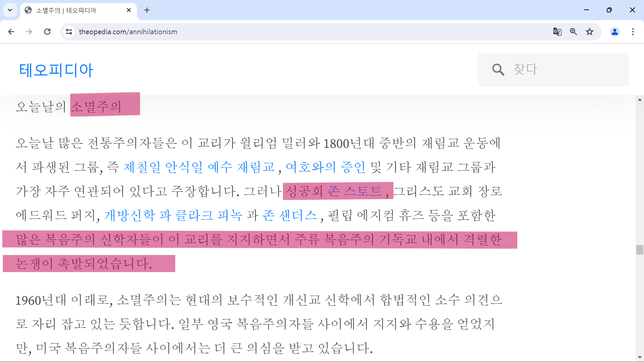Select the 소멸주의 | 테오피디아 tab
The width and height of the screenshot is (644, 362).
tap(79, 10)
